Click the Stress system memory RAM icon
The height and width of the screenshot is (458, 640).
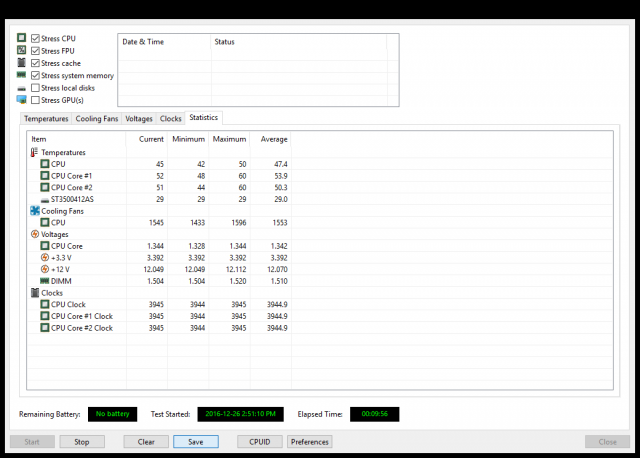21,75
